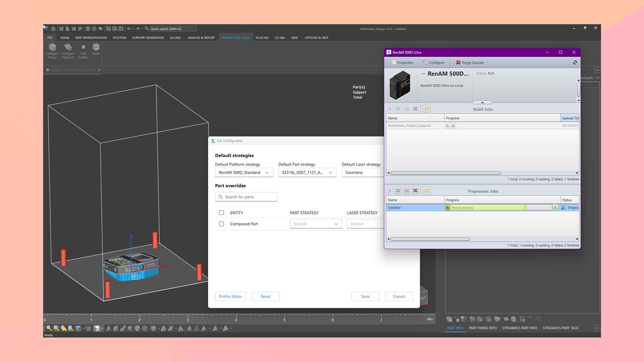Image resolution: width=644 pixels, height=362 pixels.
Task: Expand the Default Part strategy dropdown
Action: [307, 172]
